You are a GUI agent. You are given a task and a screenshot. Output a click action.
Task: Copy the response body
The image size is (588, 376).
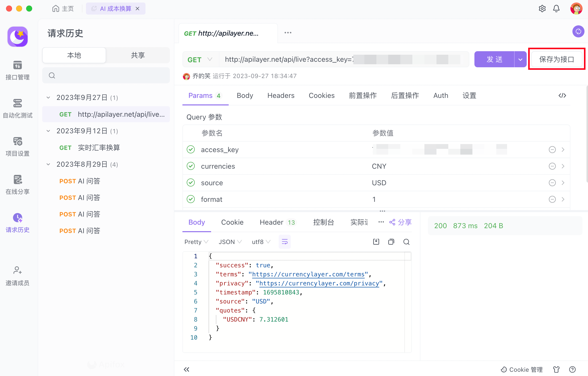pos(391,242)
